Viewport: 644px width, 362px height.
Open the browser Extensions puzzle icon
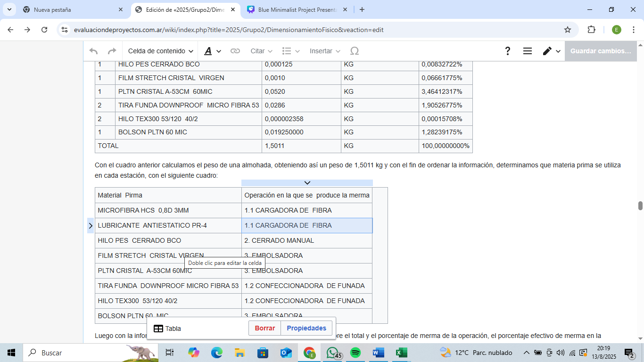point(591,30)
